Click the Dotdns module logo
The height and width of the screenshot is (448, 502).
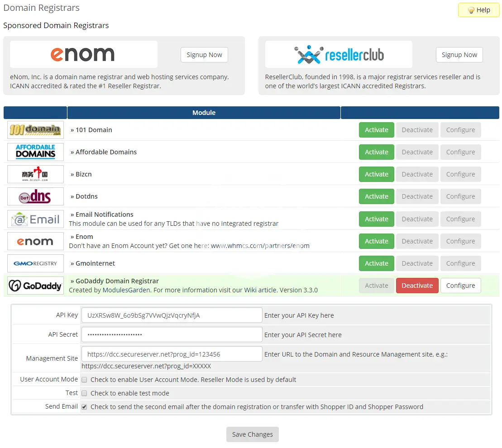click(35, 196)
